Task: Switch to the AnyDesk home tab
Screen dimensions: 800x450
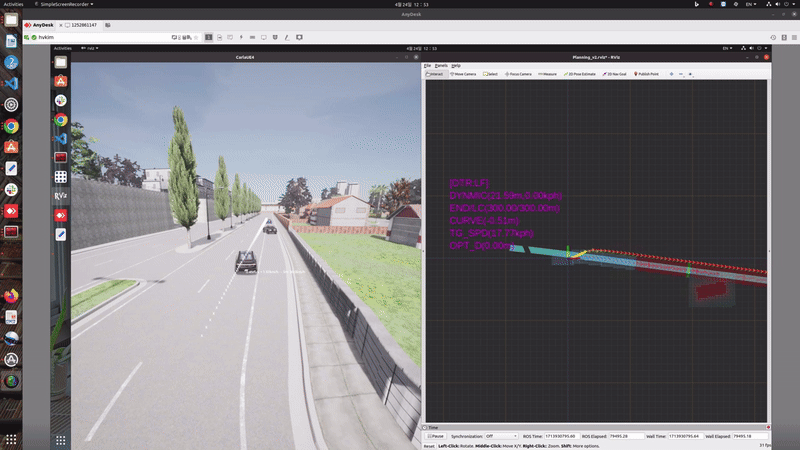Action: (x=39, y=25)
